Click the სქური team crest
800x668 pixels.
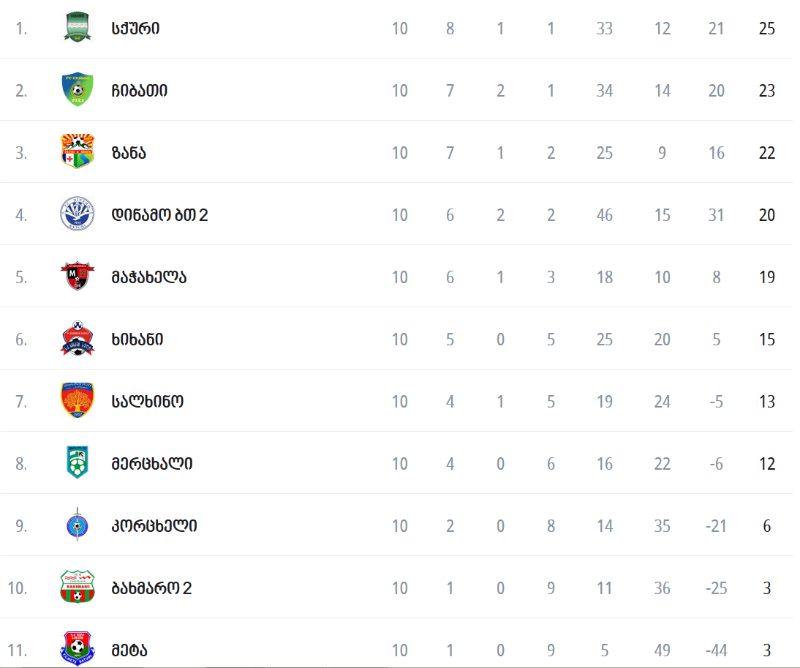(77, 27)
